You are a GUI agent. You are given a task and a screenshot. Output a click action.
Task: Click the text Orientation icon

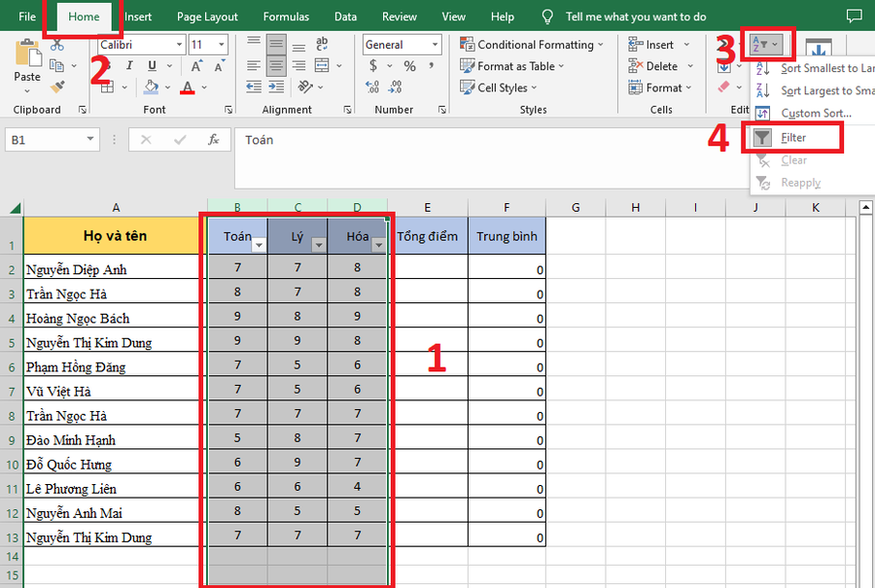coord(305,87)
